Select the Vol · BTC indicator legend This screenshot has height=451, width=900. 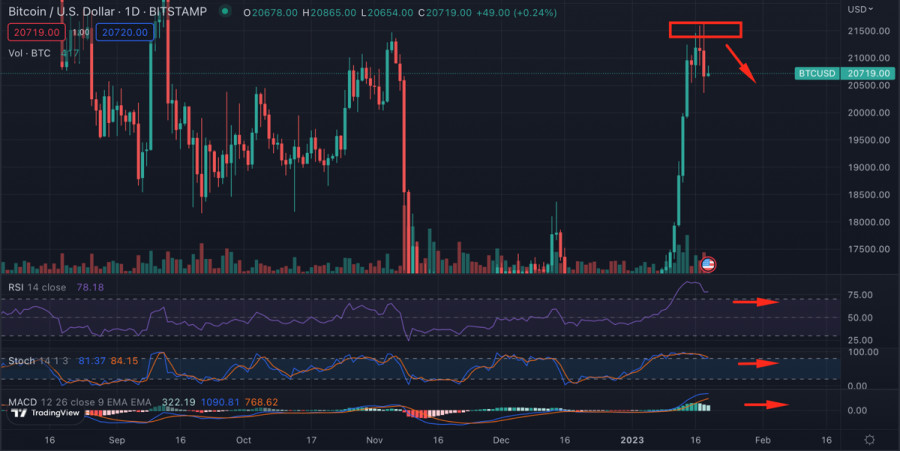(x=29, y=53)
